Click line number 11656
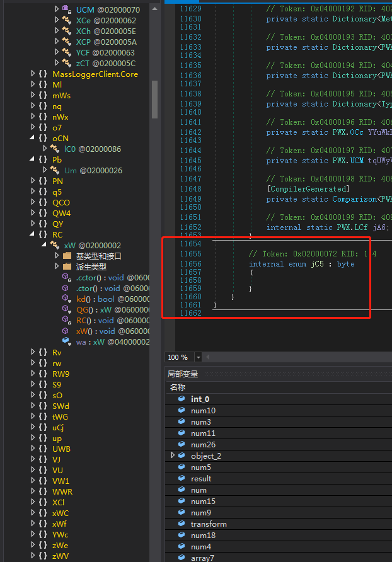 pos(190,264)
